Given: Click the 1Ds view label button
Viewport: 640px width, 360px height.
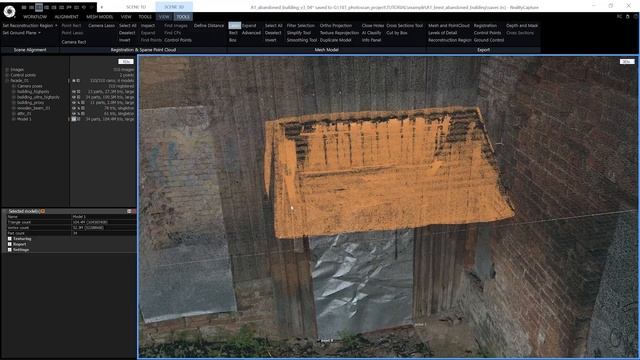Looking at the screenshot, I should (126, 62).
